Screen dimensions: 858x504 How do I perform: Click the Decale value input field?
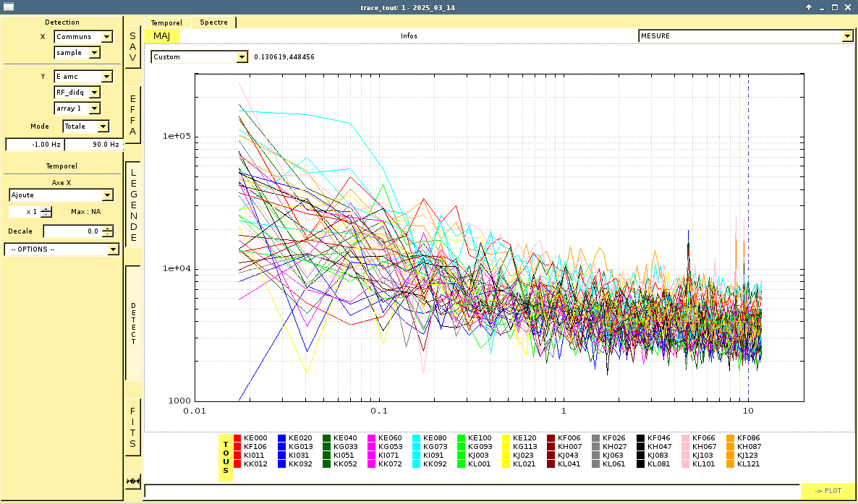click(72, 231)
